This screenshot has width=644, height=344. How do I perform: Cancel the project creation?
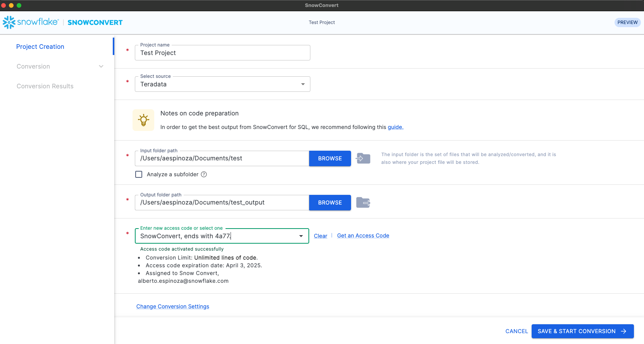click(517, 331)
